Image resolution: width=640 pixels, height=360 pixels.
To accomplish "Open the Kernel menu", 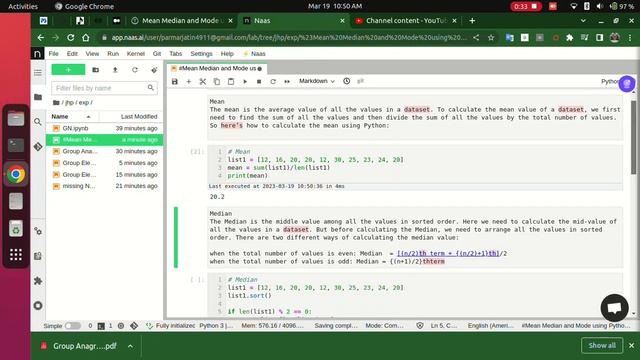I will pos(136,53).
